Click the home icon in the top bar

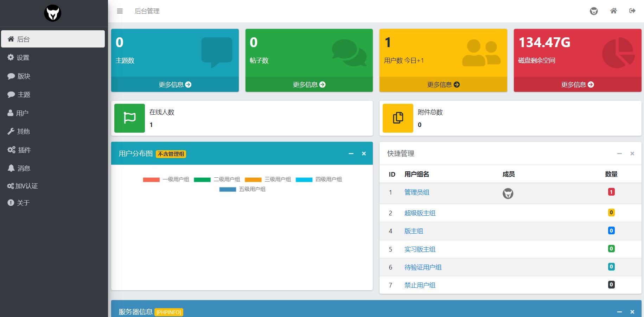coord(613,11)
